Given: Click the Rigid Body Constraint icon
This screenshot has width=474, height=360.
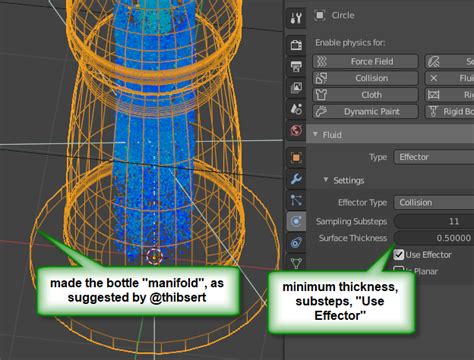Looking at the screenshot, I should [433, 111].
